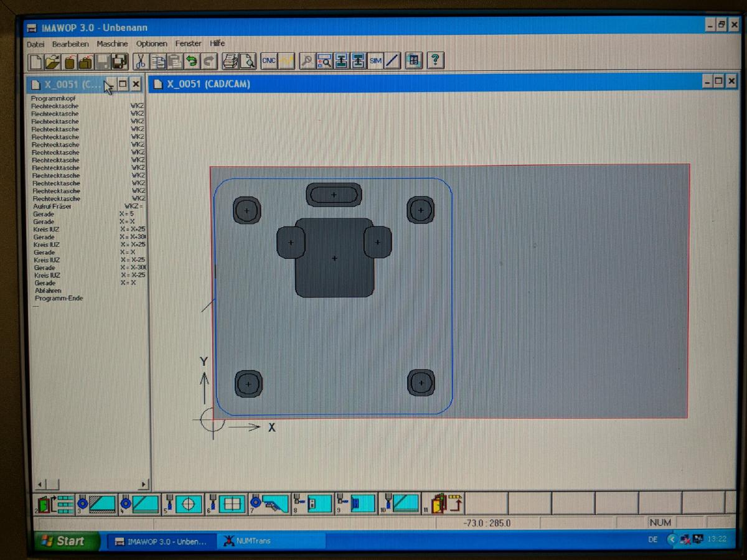Click the diagonal line tool icon

click(x=392, y=61)
